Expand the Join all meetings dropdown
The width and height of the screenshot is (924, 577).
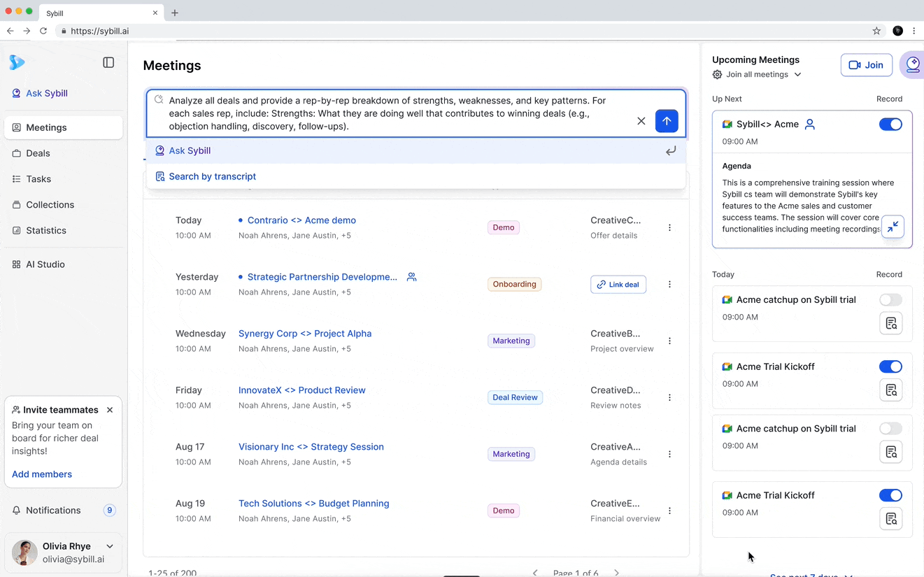click(x=797, y=75)
